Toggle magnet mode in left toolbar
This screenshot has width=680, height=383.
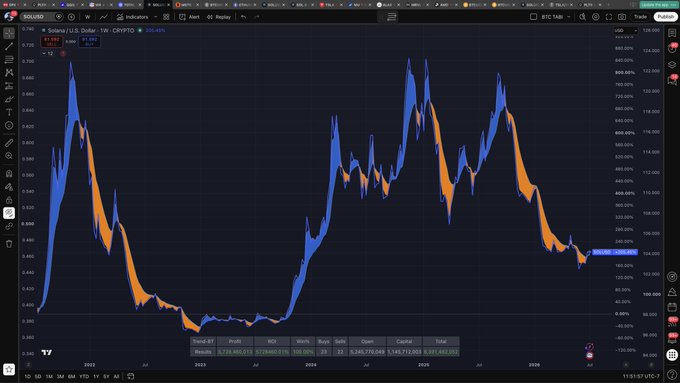click(9, 173)
